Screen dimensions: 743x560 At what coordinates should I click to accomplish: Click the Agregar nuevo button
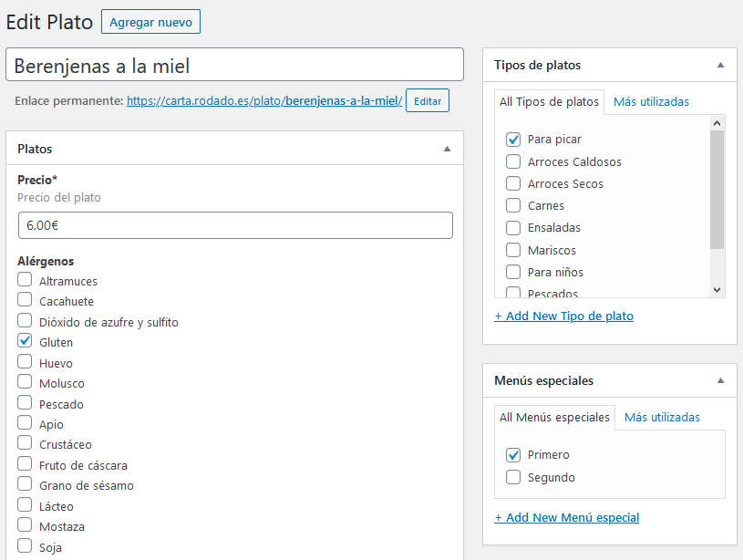(x=150, y=22)
